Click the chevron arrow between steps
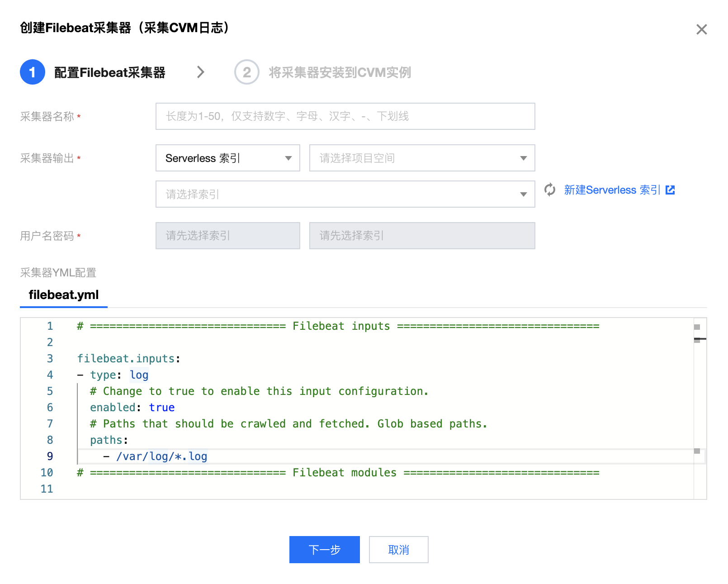This screenshot has width=728, height=584. 201,72
